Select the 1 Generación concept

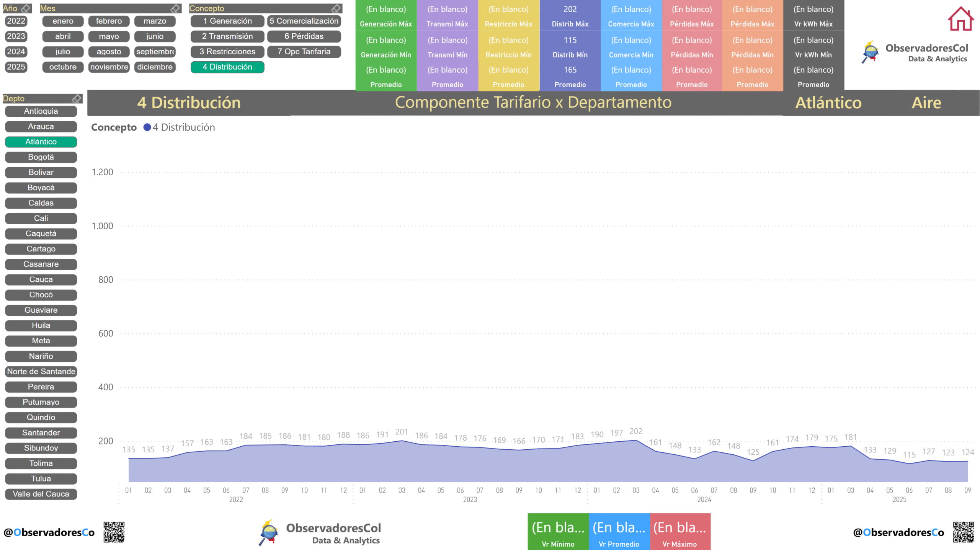(x=227, y=21)
